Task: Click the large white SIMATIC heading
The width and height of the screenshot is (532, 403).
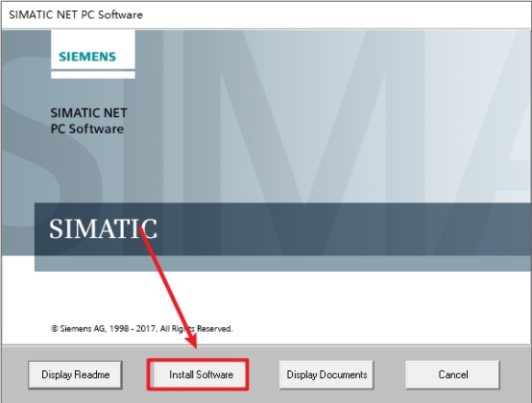Action: click(x=103, y=228)
